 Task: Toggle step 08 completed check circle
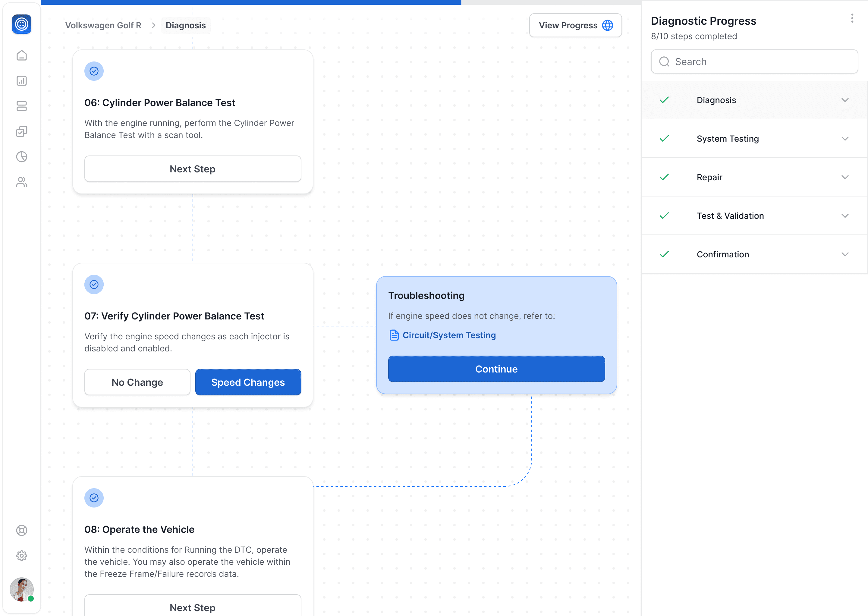tap(94, 498)
